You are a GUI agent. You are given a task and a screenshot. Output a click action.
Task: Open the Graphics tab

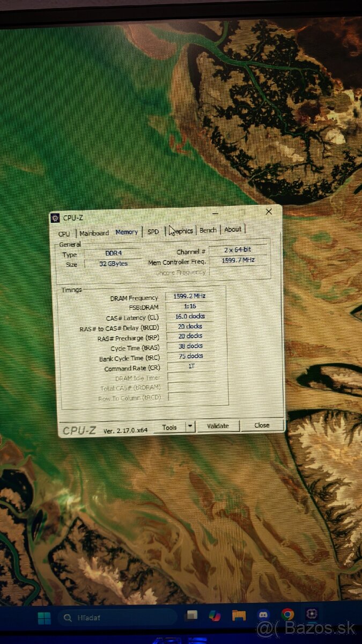pos(181,231)
